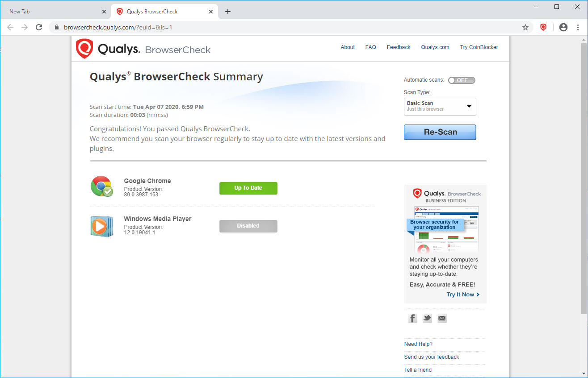Go forward with the browser forward arrow
Viewport: 588px width, 378px height.
tap(25, 27)
